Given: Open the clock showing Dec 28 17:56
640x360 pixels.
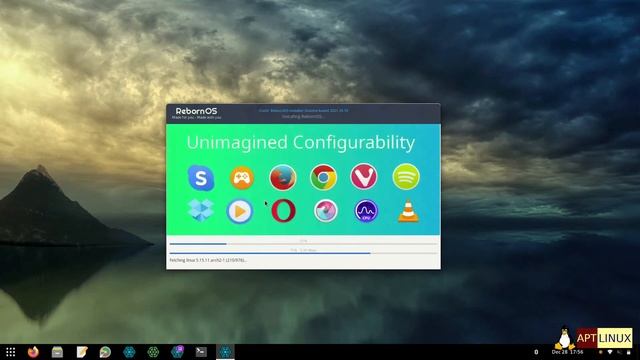Looking at the screenshot, I should point(567,352).
